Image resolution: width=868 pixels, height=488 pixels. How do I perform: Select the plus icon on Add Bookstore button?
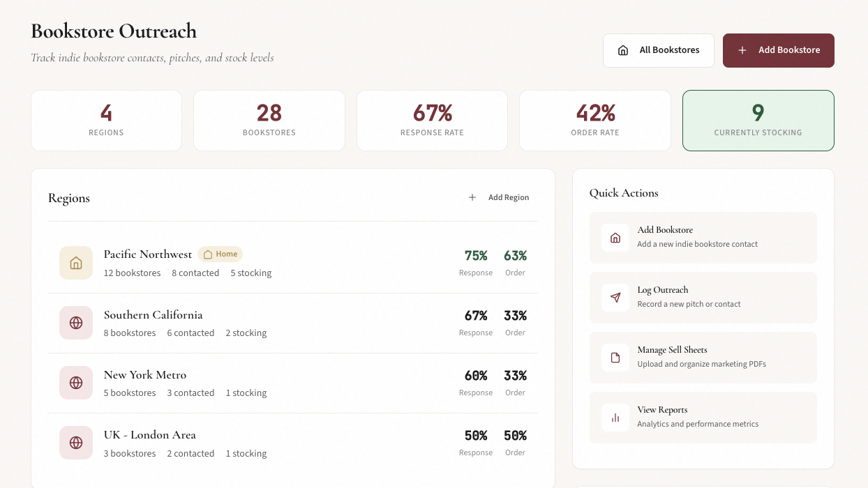pyautogui.click(x=742, y=50)
